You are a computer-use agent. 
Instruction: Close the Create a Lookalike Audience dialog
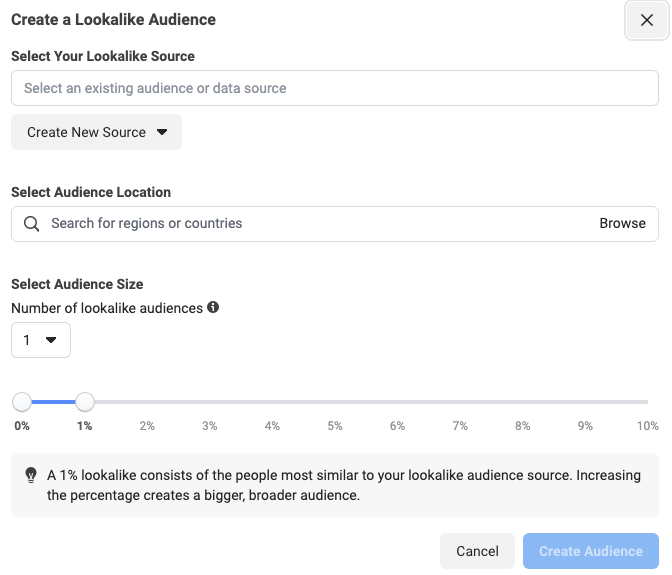click(646, 20)
